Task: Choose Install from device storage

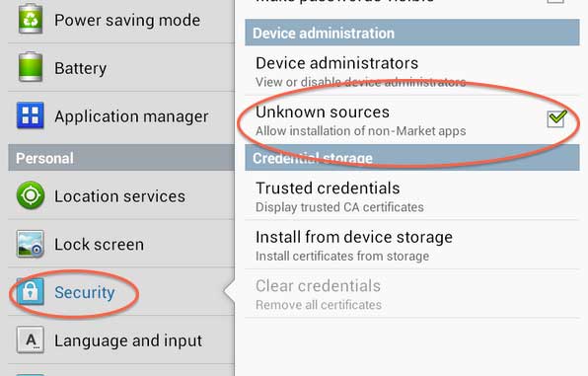Action: [x=411, y=245]
